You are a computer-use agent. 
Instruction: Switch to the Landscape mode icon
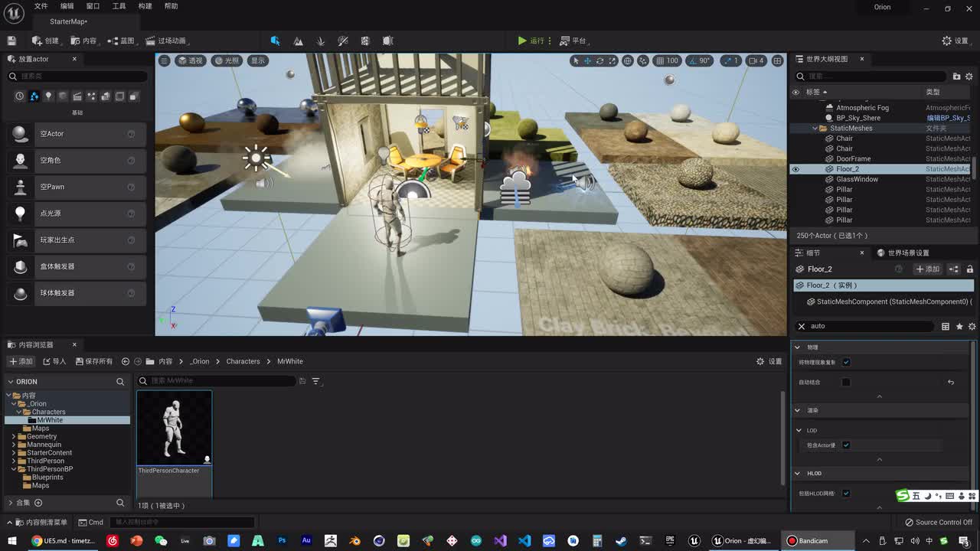[298, 41]
